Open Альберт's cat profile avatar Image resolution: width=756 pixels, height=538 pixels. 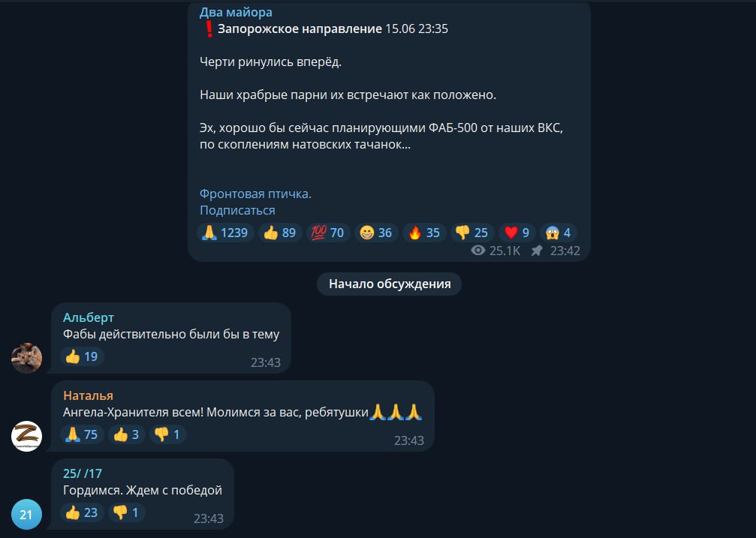coord(26,358)
